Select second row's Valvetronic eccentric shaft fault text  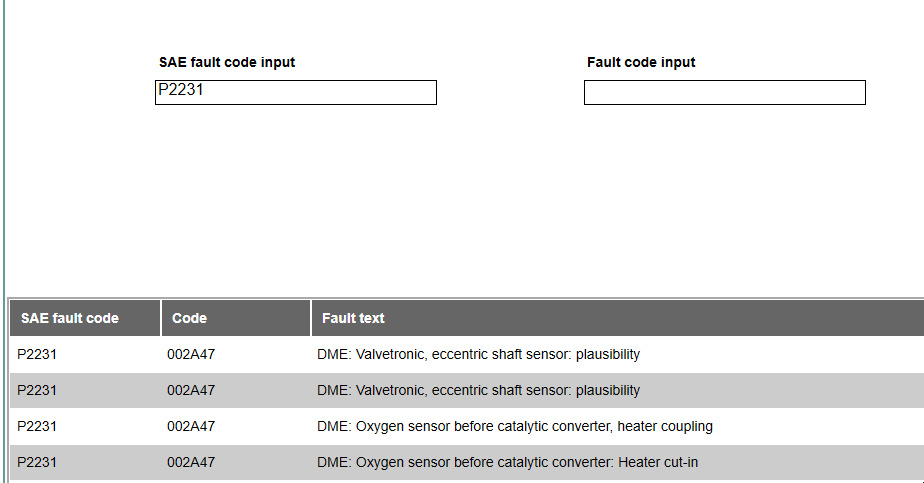pos(478,390)
